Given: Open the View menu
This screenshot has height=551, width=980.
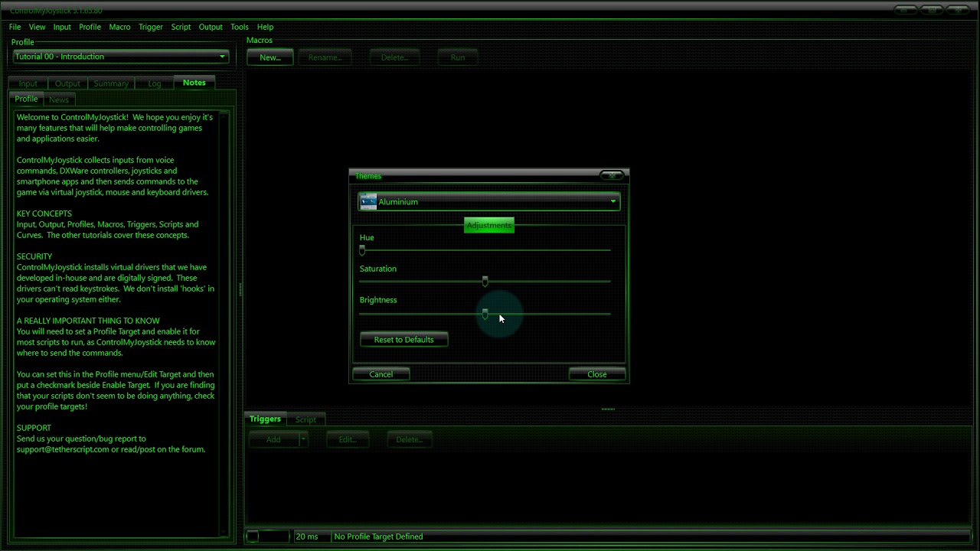Looking at the screenshot, I should click(x=37, y=27).
